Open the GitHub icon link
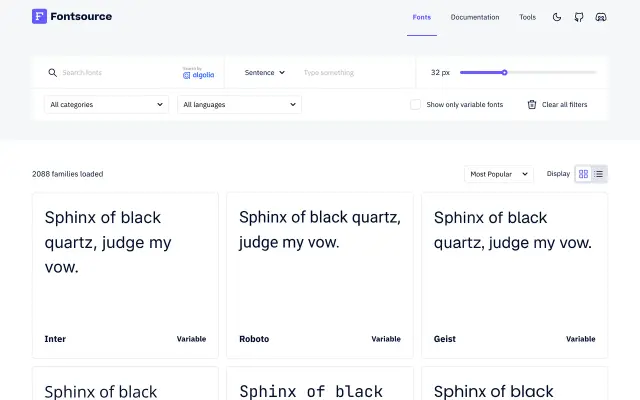The height and width of the screenshot is (400, 640). click(579, 17)
